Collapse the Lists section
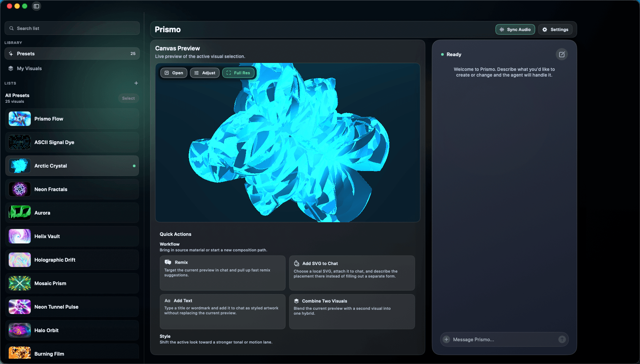Image resolution: width=640 pixels, height=364 pixels. point(10,83)
